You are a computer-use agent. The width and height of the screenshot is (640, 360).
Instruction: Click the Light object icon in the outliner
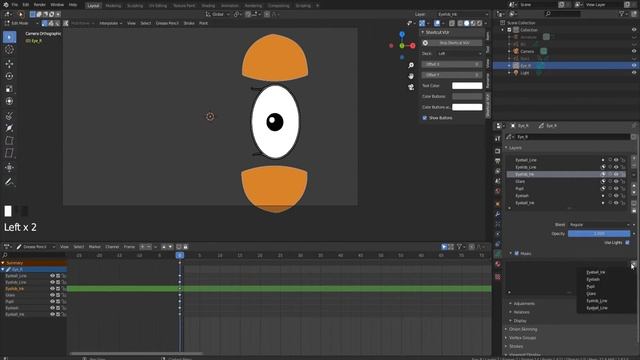pos(516,73)
